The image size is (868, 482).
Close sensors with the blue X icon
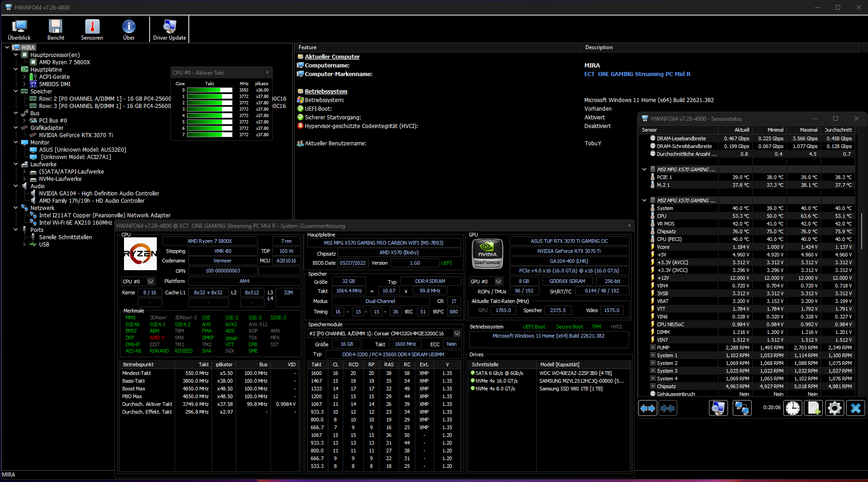(856, 408)
